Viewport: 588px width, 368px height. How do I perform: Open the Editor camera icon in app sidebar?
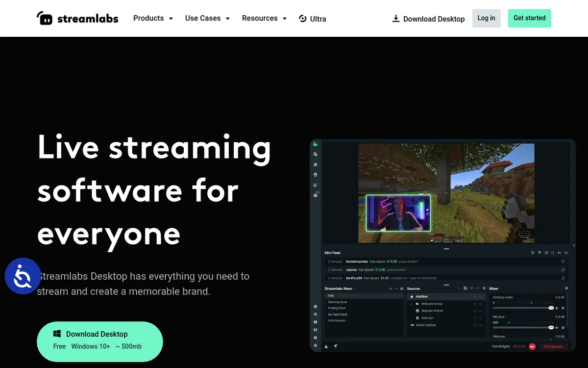[316, 144]
